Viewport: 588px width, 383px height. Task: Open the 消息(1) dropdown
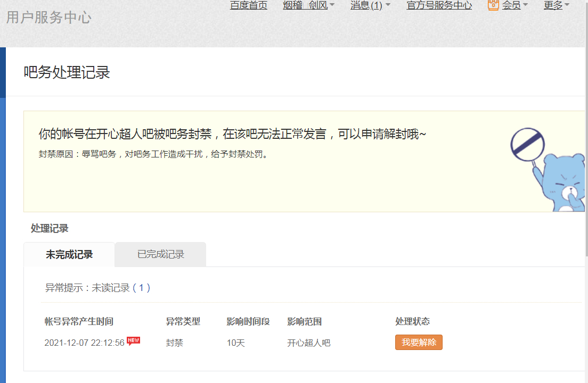click(x=370, y=5)
